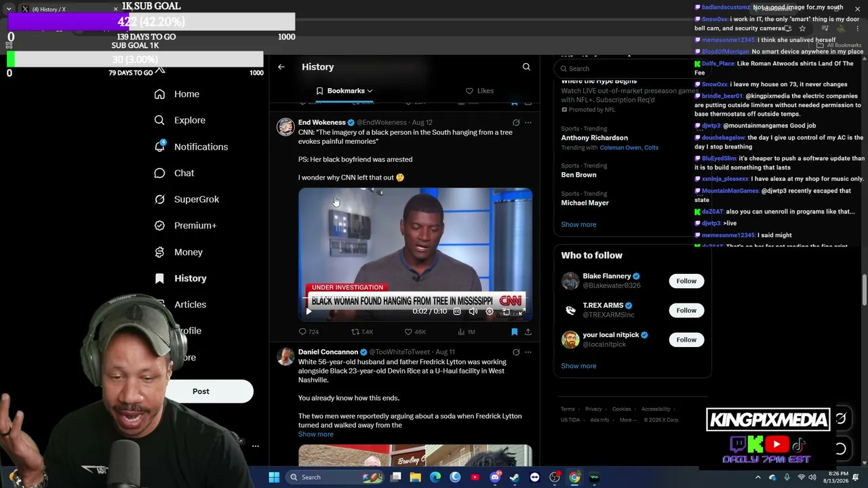Show more trending topics
Viewport: 868px width, 488px height.
pos(578,224)
